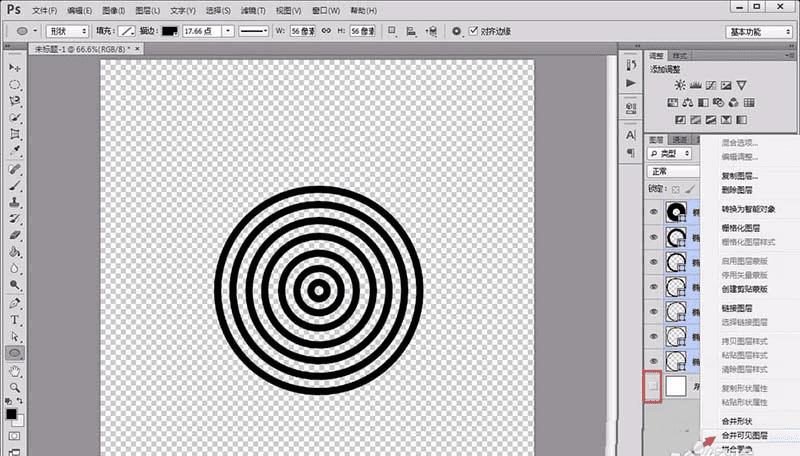The height and width of the screenshot is (456, 800).
Task: Select the Pen tool
Action: [x=15, y=303]
